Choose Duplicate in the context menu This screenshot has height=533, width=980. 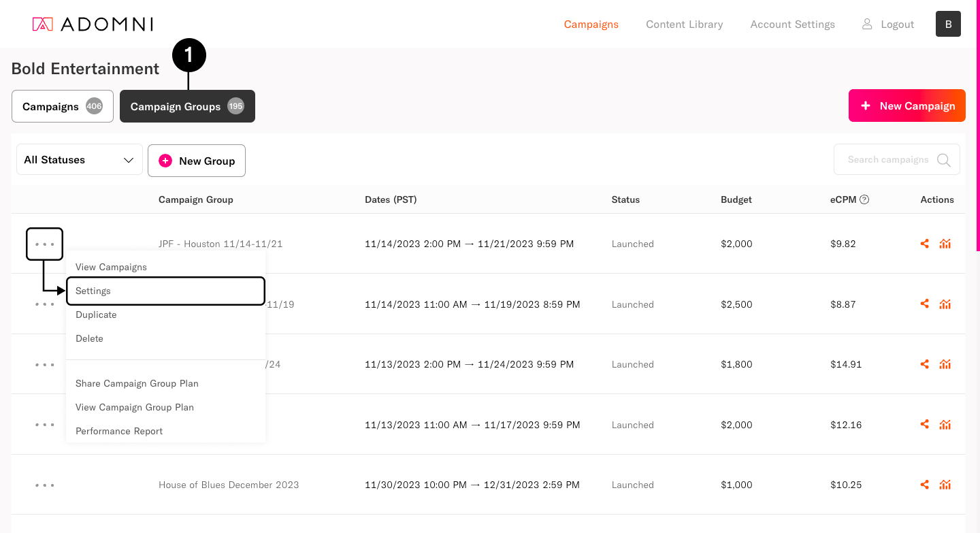(x=96, y=314)
